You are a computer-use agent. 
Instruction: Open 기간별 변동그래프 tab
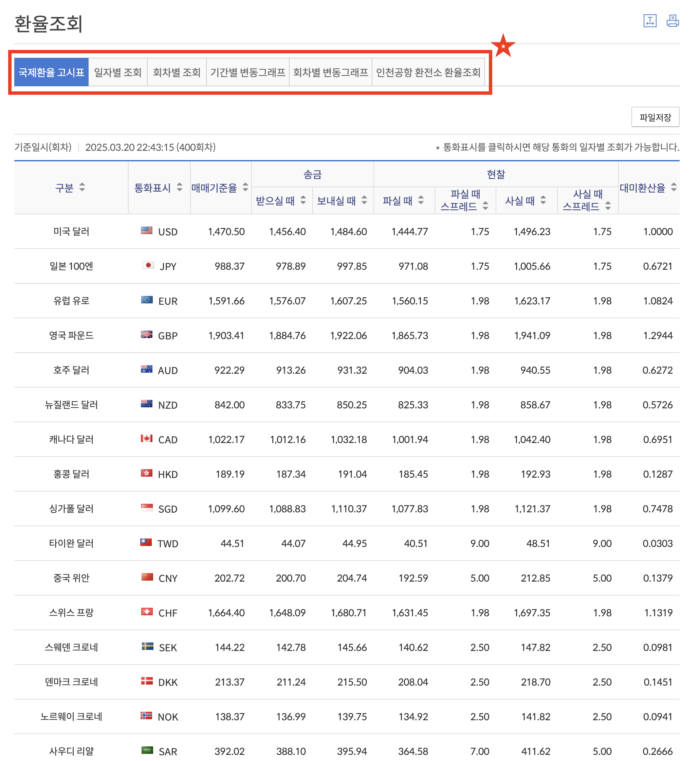point(247,72)
